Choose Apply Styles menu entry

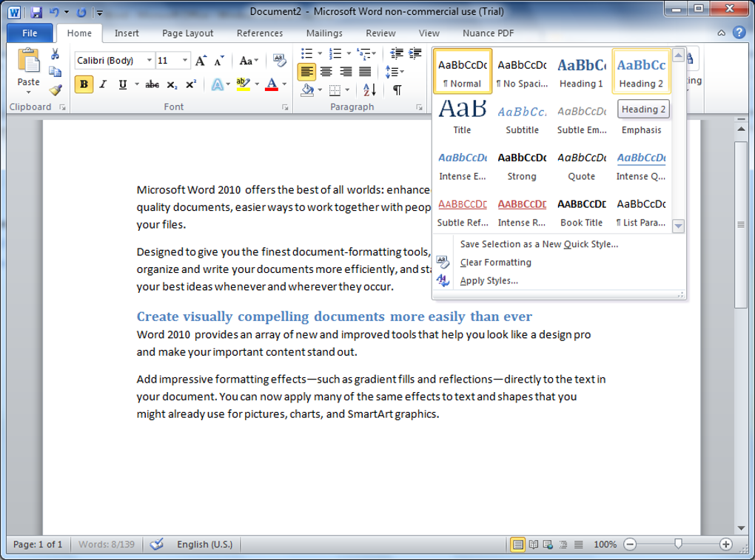(x=489, y=280)
